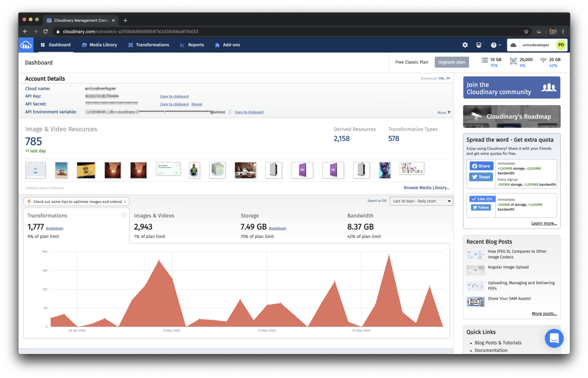This screenshot has height=378, width=588.
Task: Click the Chrome profile avatar
Action: [x=553, y=32]
